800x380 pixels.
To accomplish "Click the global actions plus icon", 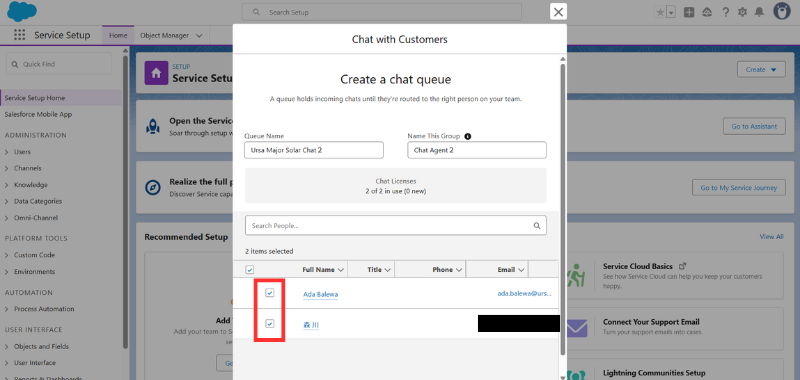I will pyautogui.click(x=689, y=12).
